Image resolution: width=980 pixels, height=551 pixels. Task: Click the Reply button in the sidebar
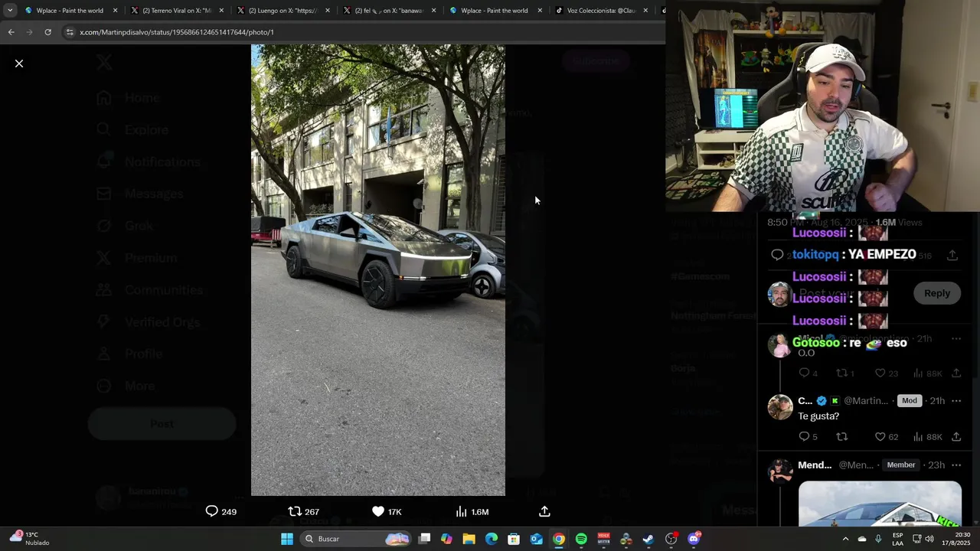[936, 293]
